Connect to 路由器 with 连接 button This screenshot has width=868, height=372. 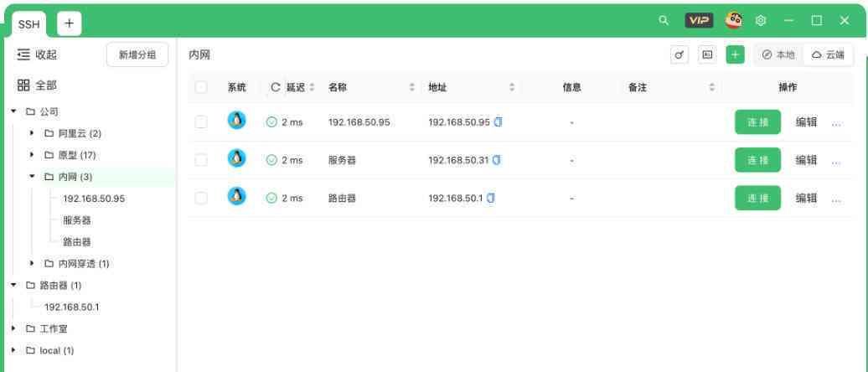coord(758,199)
